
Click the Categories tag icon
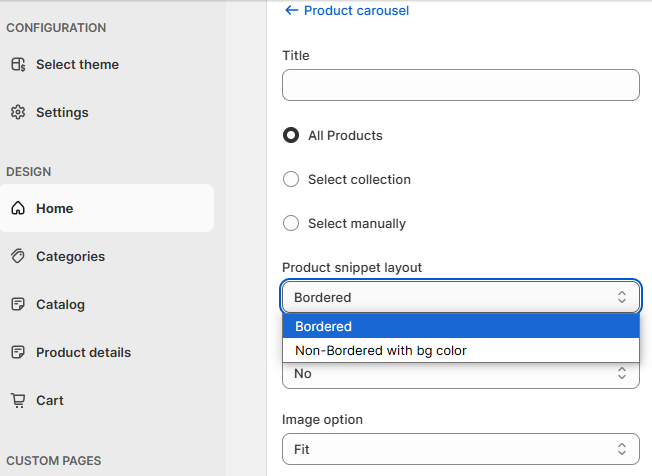click(x=18, y=256)
